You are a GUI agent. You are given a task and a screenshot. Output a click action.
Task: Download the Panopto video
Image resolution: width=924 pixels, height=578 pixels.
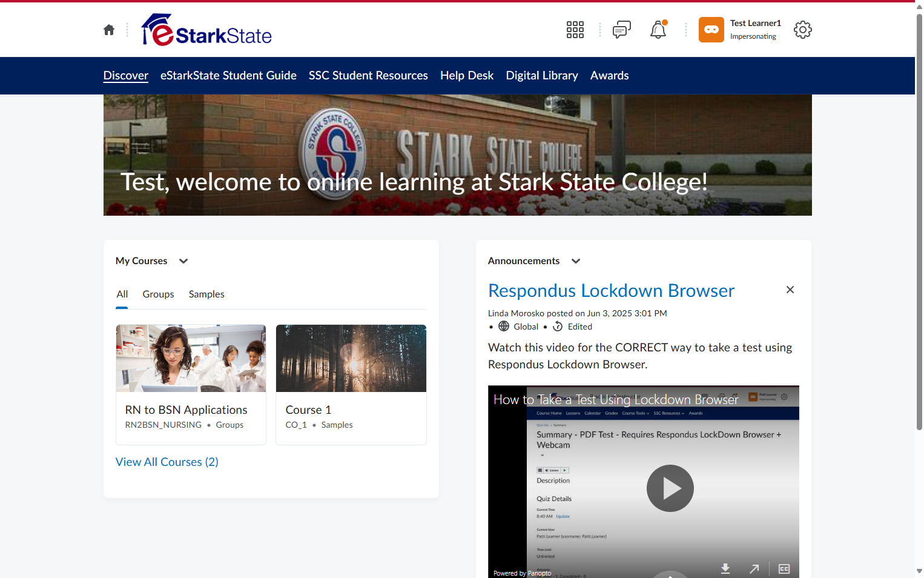click(725, 568)
